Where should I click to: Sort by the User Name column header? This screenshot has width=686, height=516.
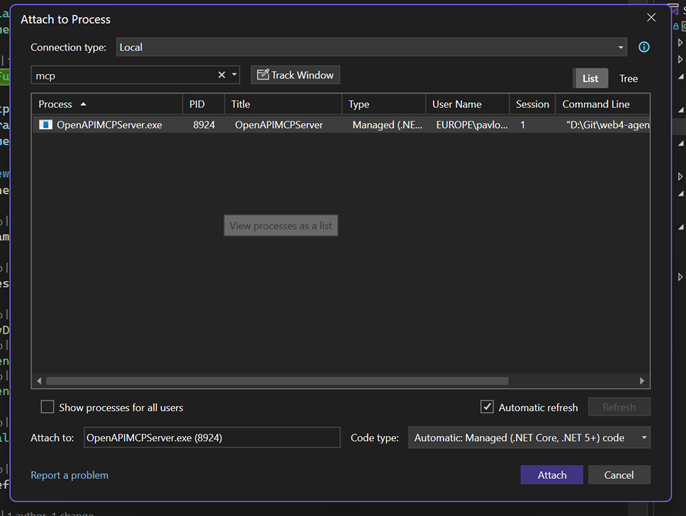tap(468, 104)
